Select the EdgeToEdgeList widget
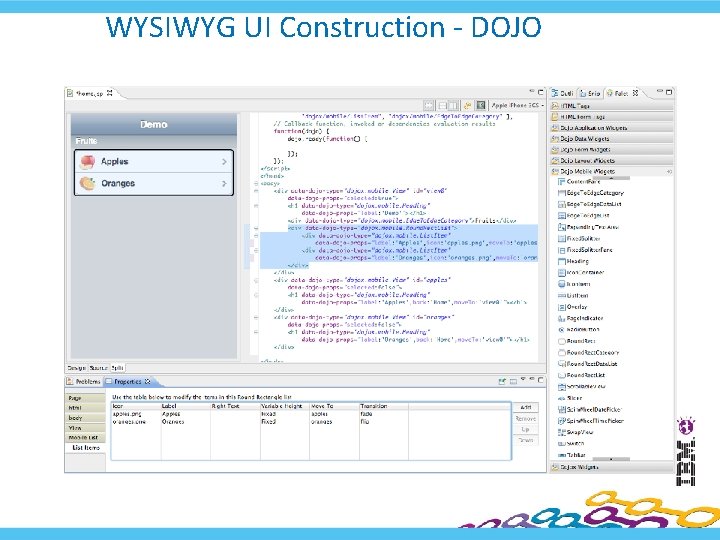720x540 pixels. coord(584,216)
